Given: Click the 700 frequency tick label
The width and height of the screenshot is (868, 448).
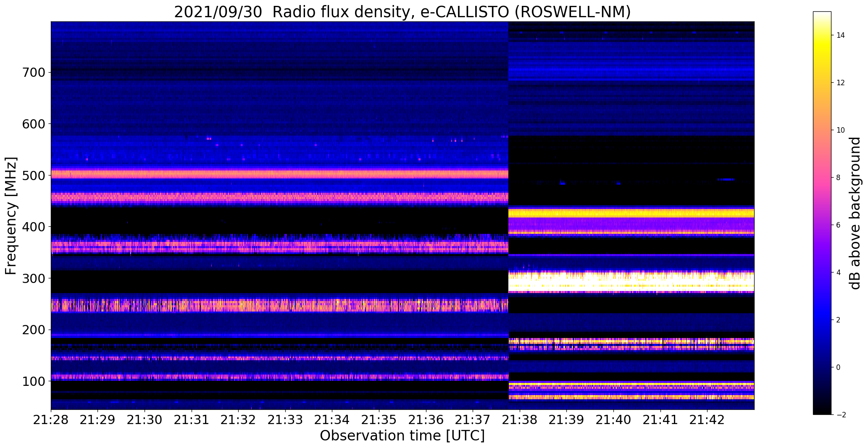Looking at the screenshot, I should coord(33,73).
